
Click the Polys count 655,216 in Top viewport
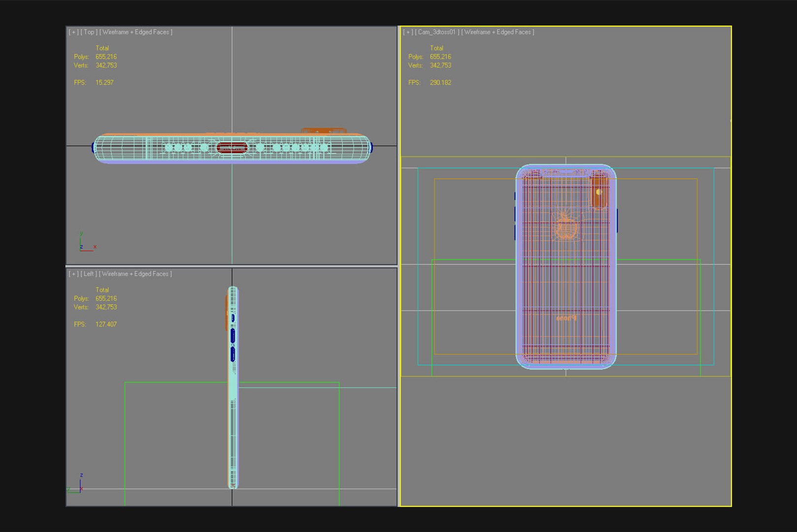coord(106,57)
